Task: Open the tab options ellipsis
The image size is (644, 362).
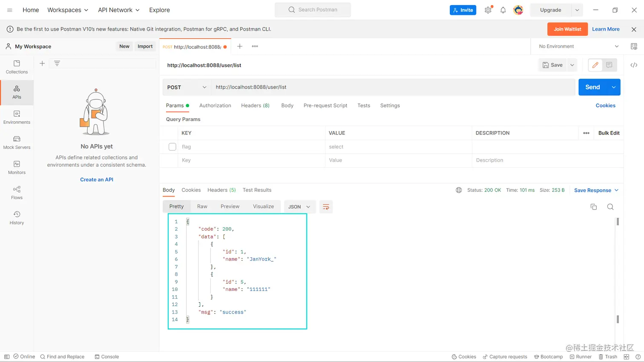Action: 255,46
